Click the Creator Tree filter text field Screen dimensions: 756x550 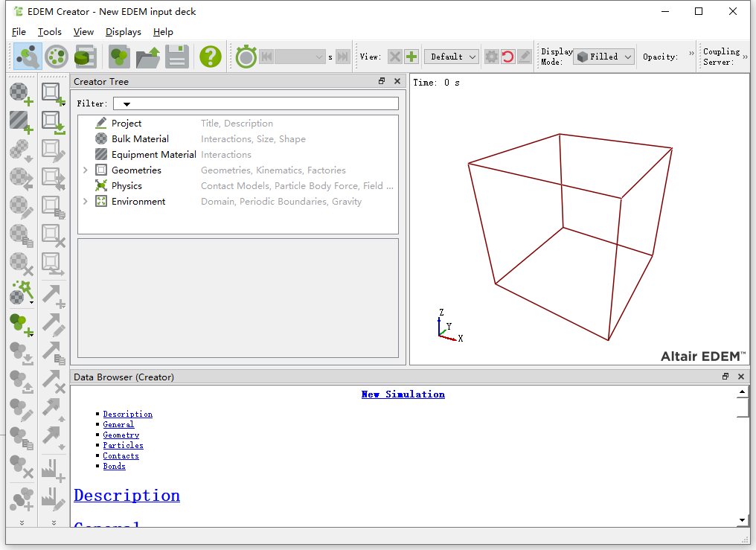coord(256,103)
